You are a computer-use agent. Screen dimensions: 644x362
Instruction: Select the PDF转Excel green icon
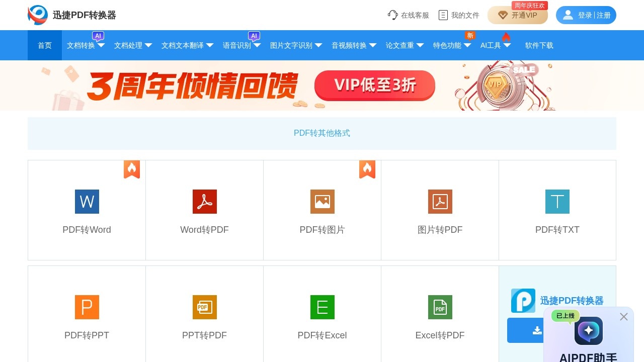[x=322, y=307]
